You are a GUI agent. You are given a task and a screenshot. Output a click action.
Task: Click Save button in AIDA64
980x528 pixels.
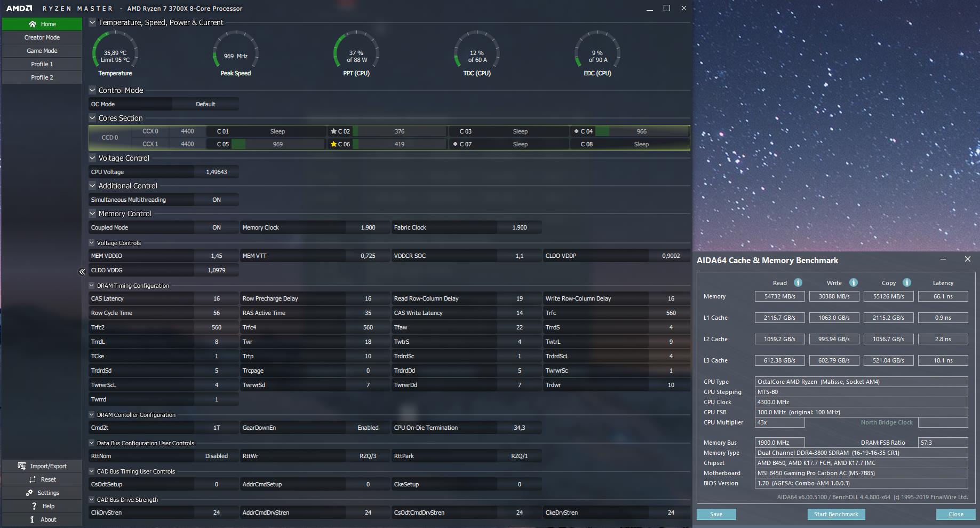click(x=716, y=514)
